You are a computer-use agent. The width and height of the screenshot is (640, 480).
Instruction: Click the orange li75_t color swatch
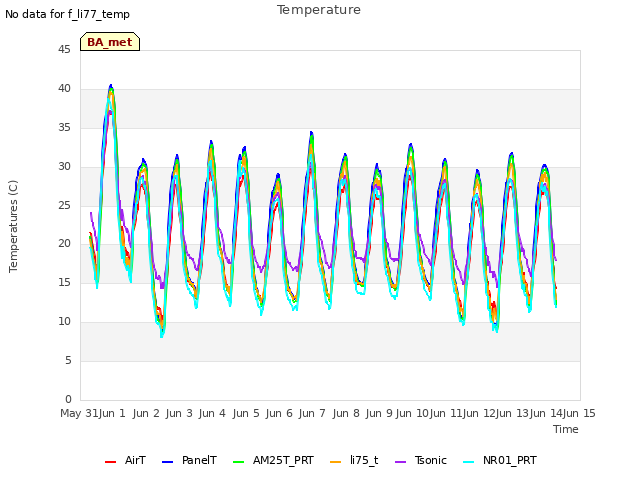point(336,462)
